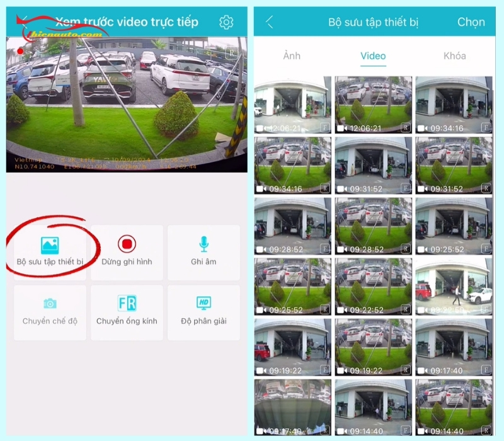Switch to the Video tab
The width and height of the screenshot is (504, 441).
tap(373, 56)
